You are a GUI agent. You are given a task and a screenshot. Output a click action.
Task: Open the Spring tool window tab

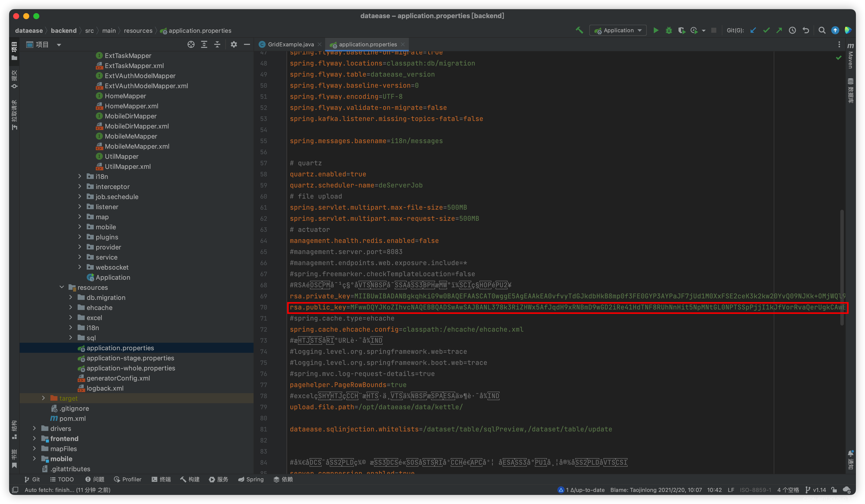point(251,479)
